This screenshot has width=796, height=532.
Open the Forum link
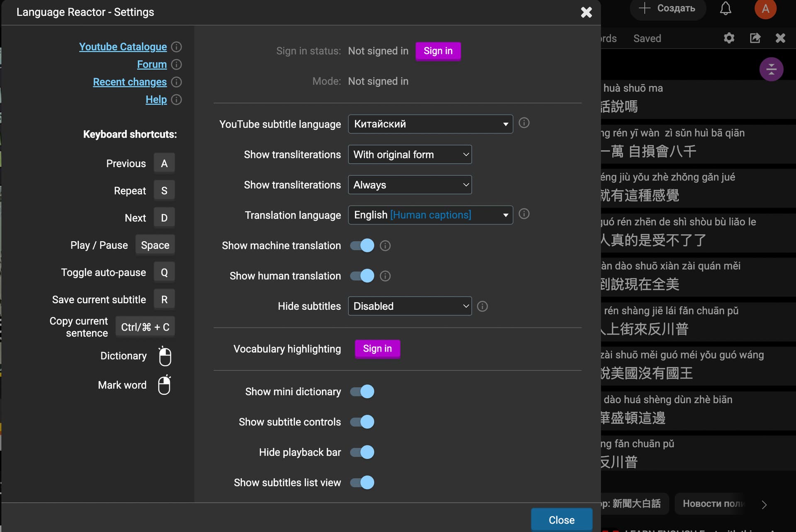coord(152,64)
